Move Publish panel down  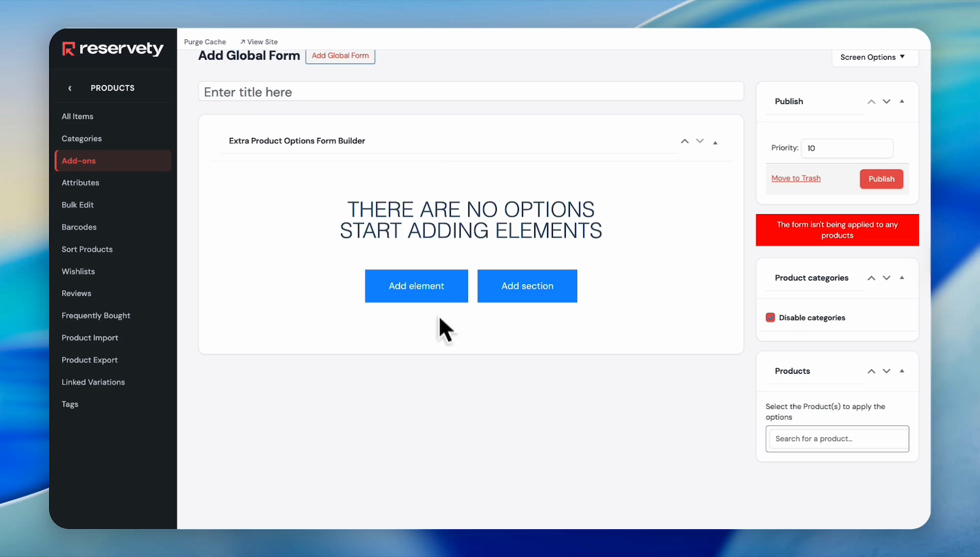coord(886,102)
